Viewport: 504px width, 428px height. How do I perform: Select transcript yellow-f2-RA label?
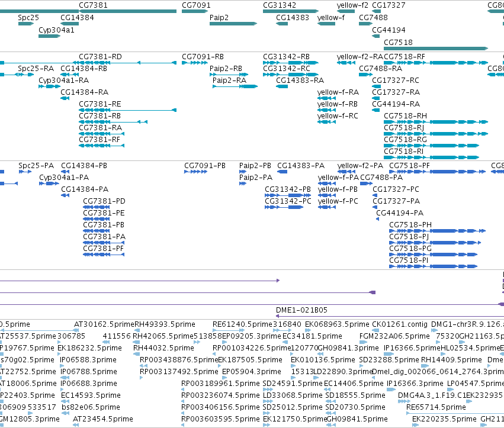click(360, 57)
